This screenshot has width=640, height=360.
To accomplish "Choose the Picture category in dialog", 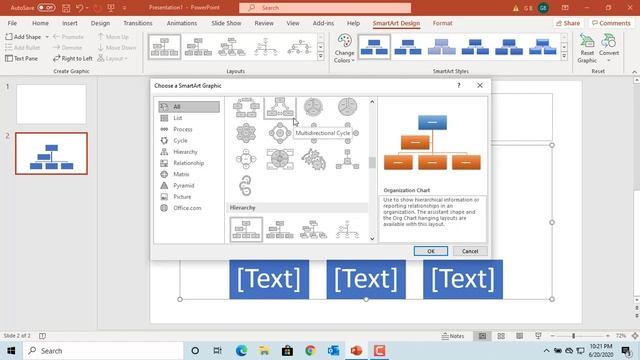I will point(189,197).
